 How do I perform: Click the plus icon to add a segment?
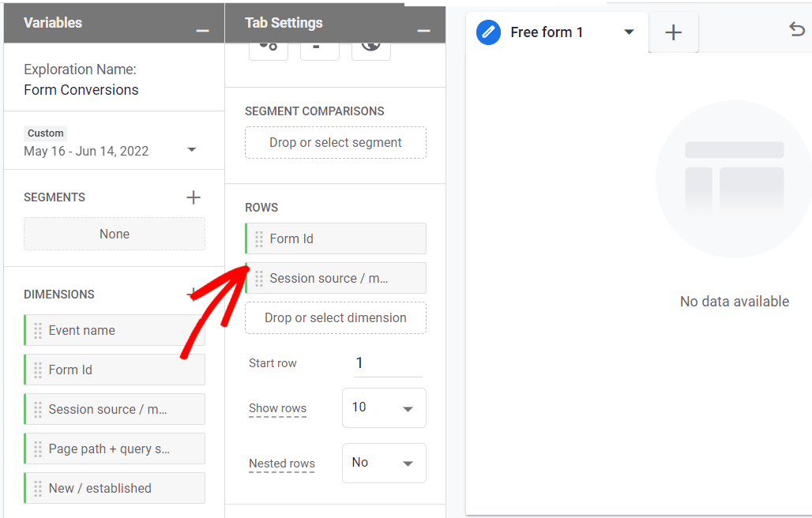point(194,197)
